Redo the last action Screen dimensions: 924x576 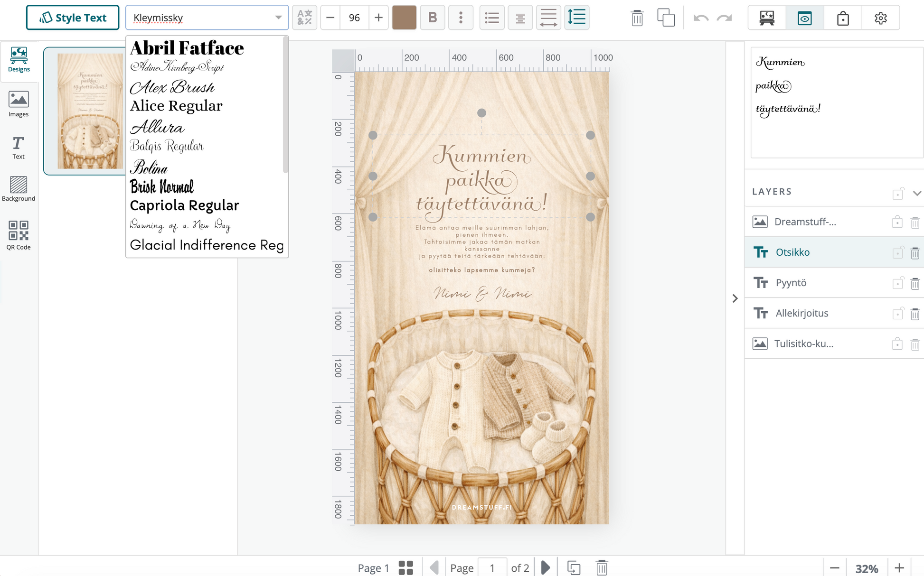pos(725,18)
